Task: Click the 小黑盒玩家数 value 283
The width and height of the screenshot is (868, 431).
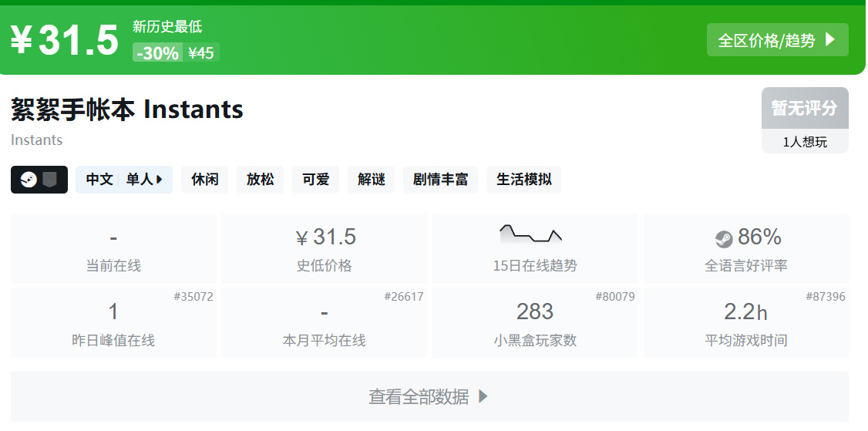Action: click(x=535, y=312)
